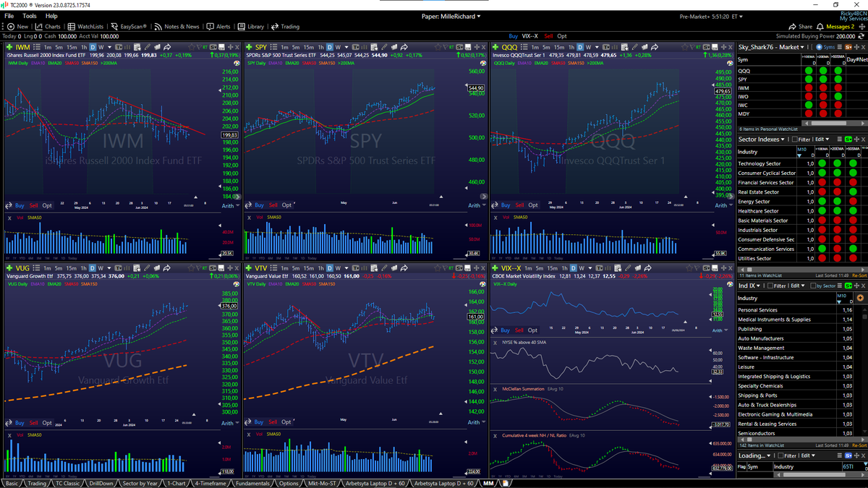Image resolution: width=868 pixels, height=488 pixels.
Task: Click the move cross icon in VUG chart header
Action: pos(230,268)
